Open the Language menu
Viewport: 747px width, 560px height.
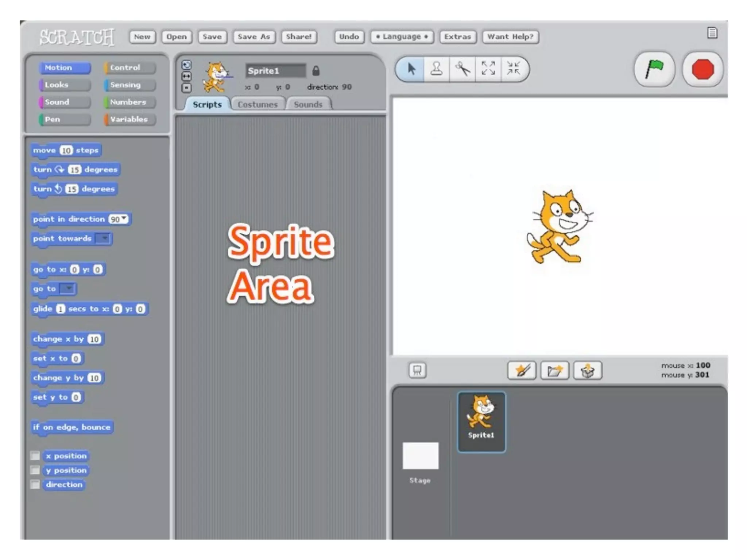pyautogui.click(x=402, y=37)
